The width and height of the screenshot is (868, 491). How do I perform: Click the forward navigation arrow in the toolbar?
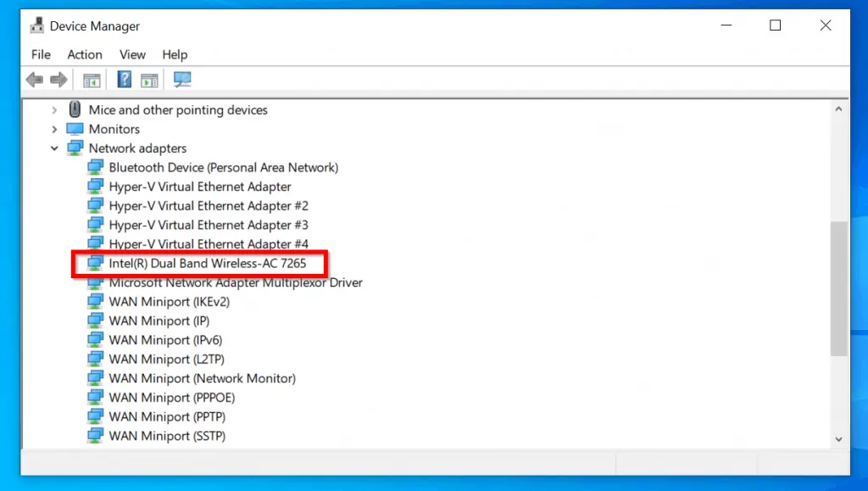coord(57,79)
